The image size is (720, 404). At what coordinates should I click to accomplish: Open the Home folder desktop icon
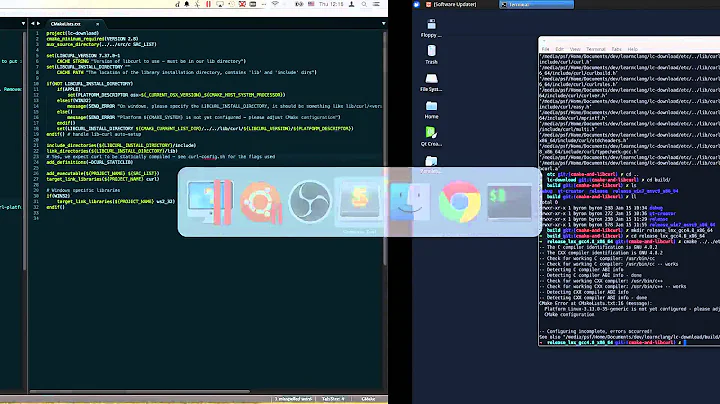pos(431,104)
